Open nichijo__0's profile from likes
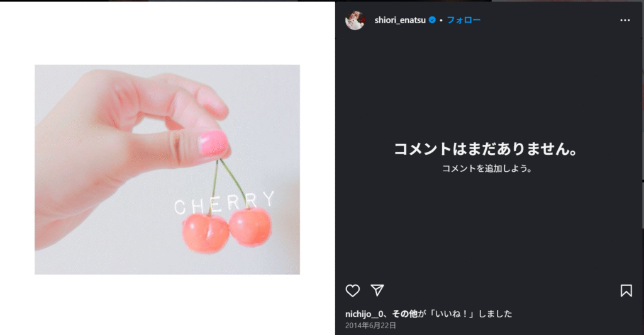Viewport: 644px width, 335px height. coord(364,314)
